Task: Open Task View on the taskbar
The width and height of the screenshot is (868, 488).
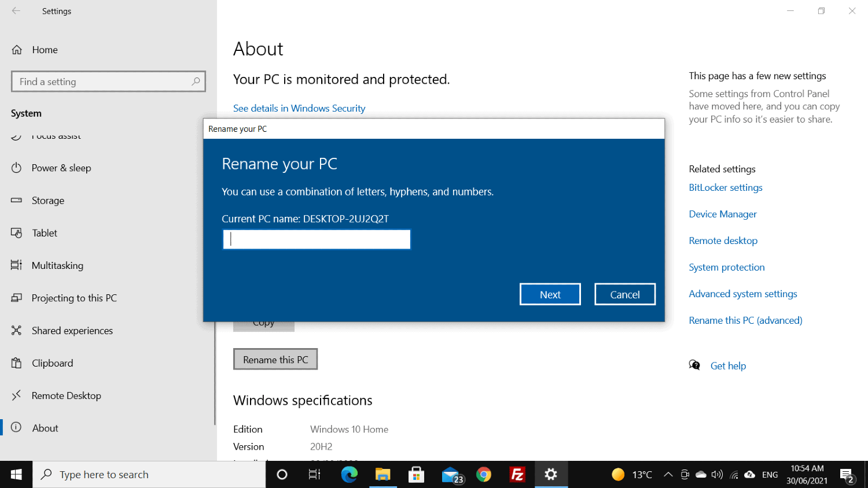Action: point(314,475)
